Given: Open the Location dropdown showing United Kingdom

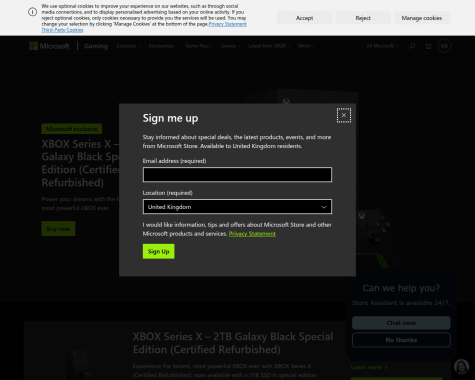Looking at the screenshot, I should pos(237,207).
